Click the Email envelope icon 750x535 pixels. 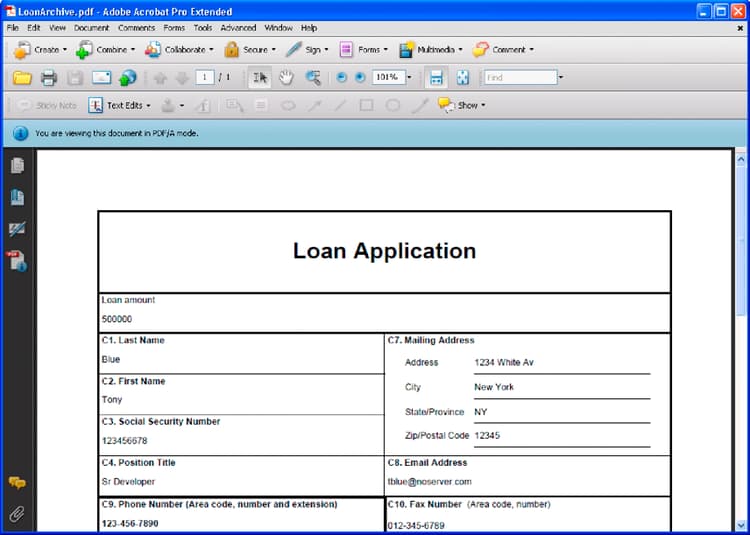pyautogui.click(x=101, y=77)
